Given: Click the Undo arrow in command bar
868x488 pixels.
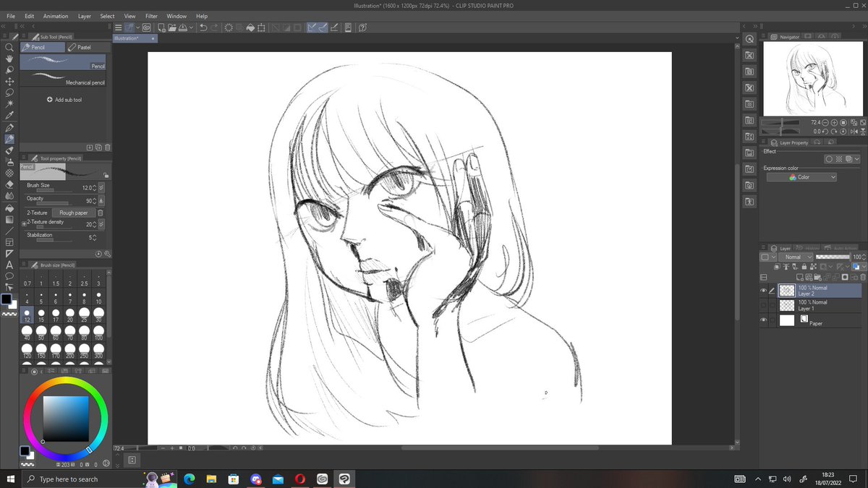Looking at the screenshot, I should (x=203, y=27).
